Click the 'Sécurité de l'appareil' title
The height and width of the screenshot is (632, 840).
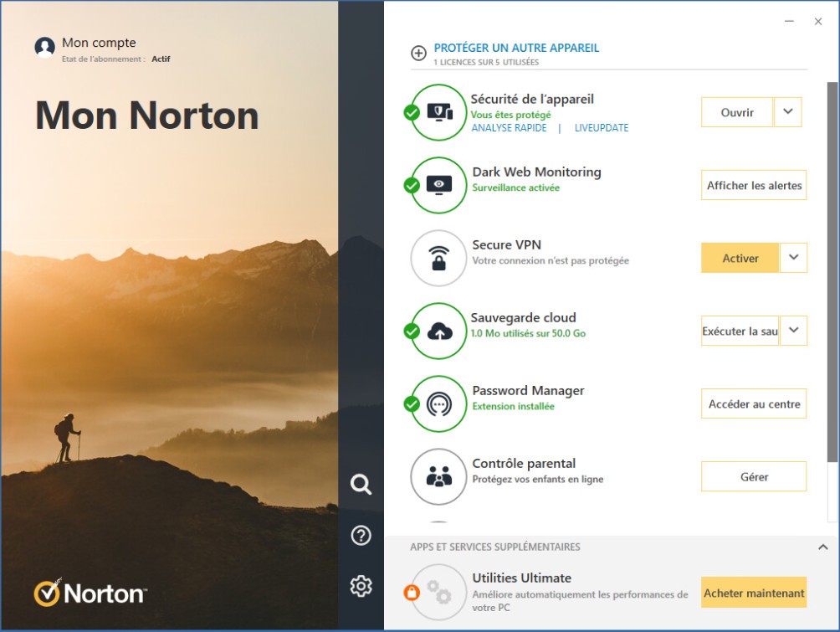click(532, 99)
